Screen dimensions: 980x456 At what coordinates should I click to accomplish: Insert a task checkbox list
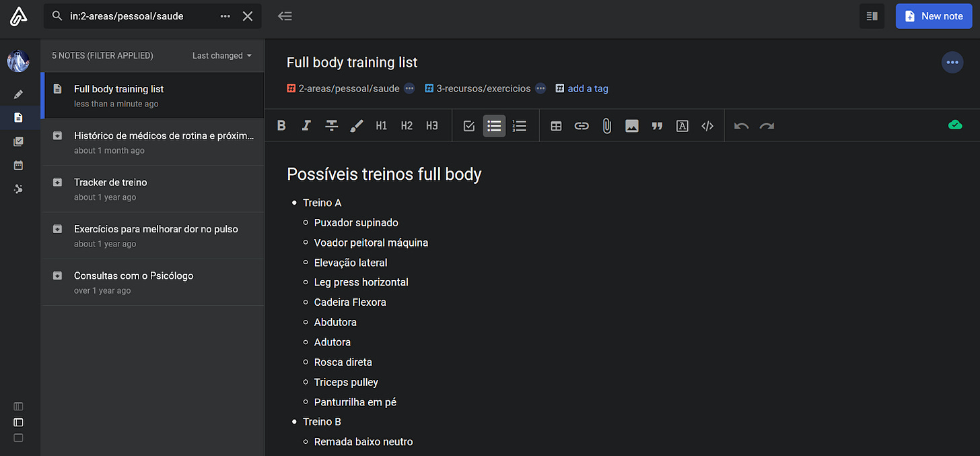(469, 125)
